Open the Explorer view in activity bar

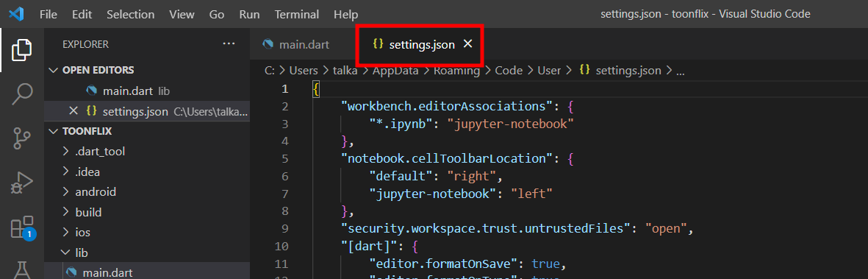click(x=21, y=49)
